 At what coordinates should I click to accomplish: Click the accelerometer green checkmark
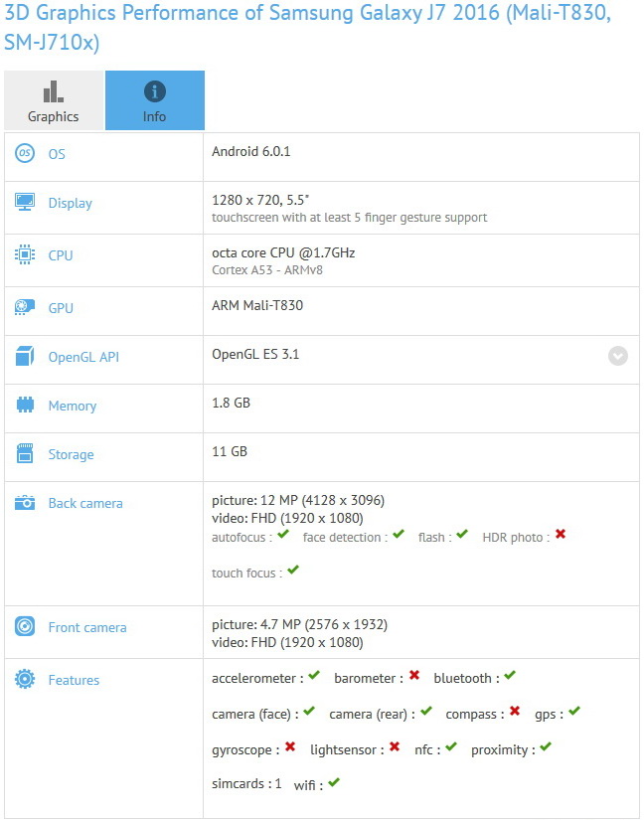[314, 675]
